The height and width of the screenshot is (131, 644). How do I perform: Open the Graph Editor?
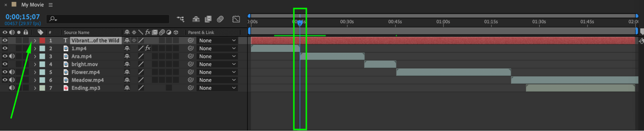pos(236,19)
